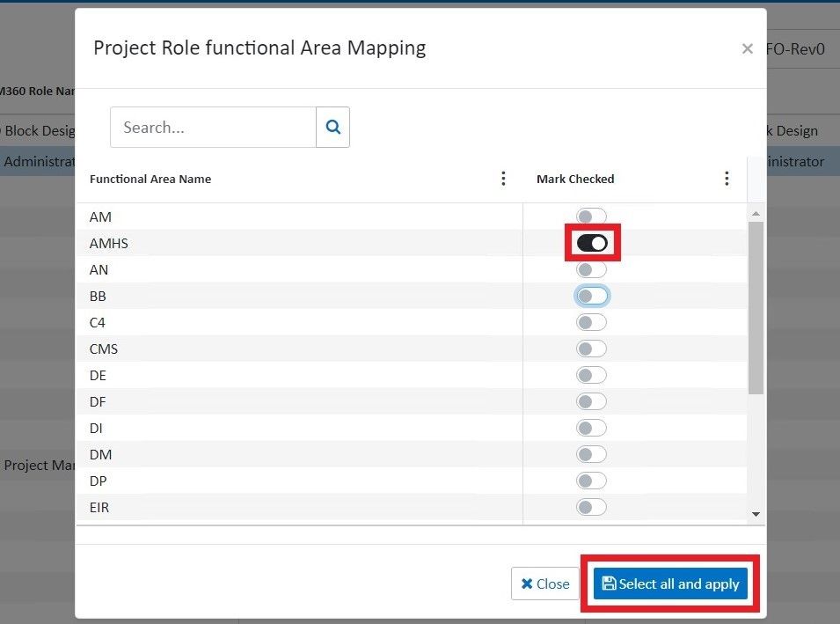Viewport: 840px width, 624px height.
Task: Enable the BB functional area toggle
Action: pos(591,297)
